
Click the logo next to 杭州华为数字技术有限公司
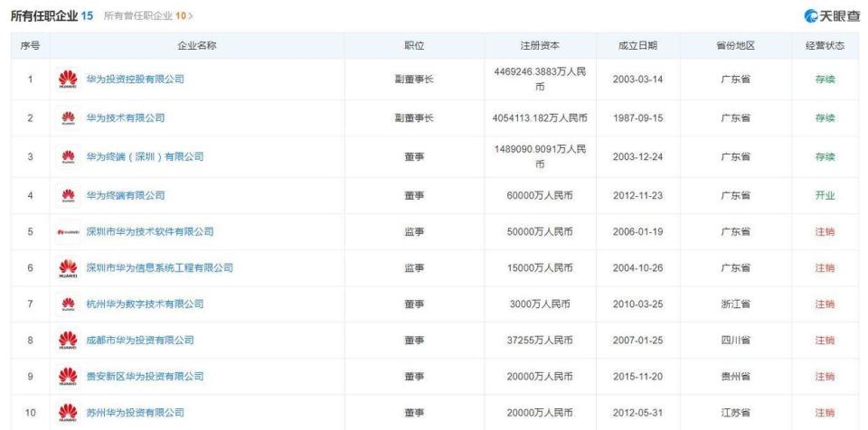coord(68,304)
